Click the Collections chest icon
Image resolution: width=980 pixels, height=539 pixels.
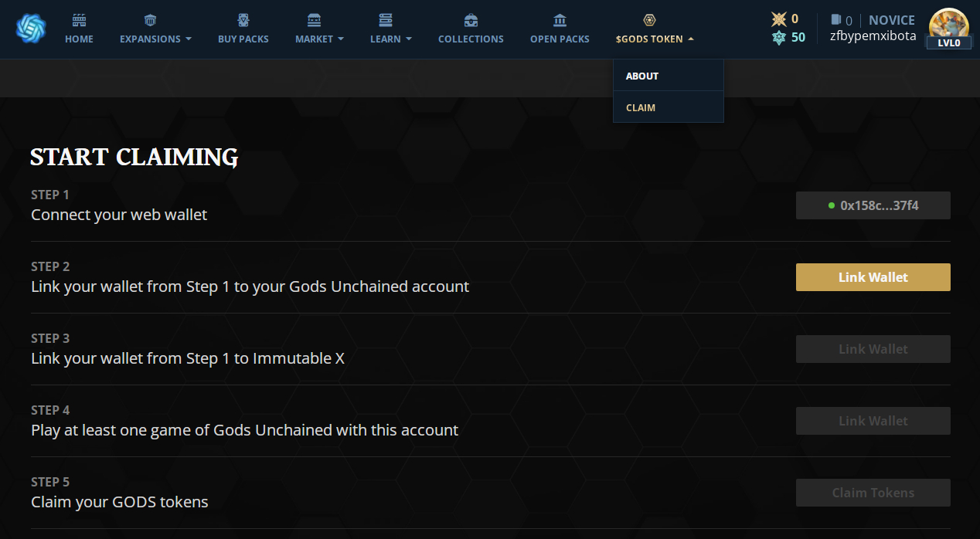(x=471, y=19)
